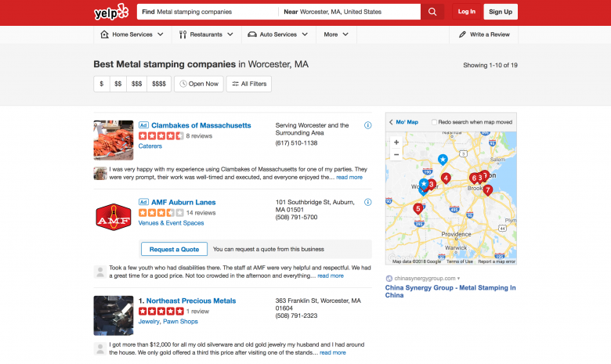Open Clambakes of Massachusetts photo thumbnail
Viewport: 611px width, 364px height.
(114, 140)
